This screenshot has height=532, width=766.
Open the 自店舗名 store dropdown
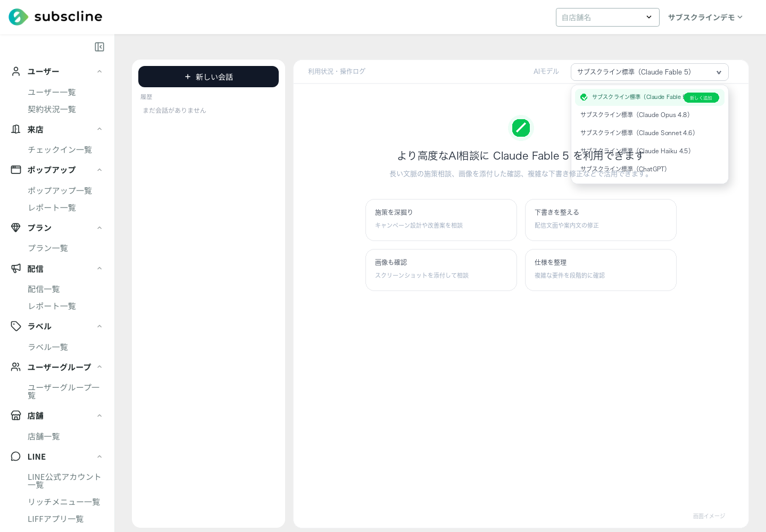pyautogui.click(x=607, y=17)
